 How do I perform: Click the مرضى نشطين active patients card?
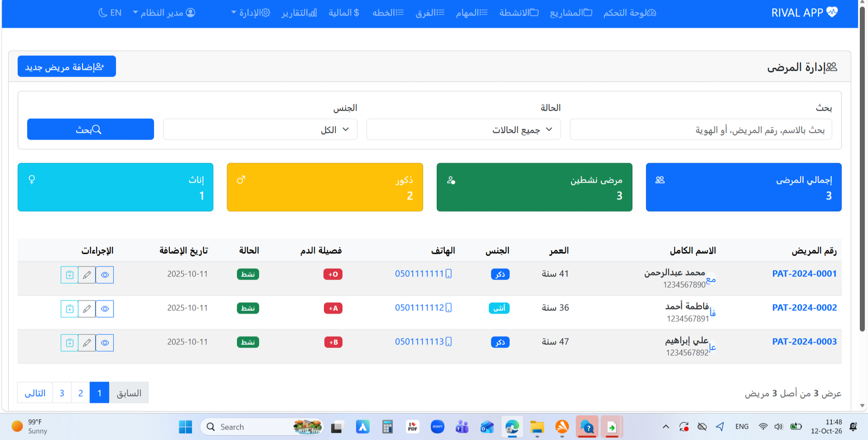click(534, 187)
